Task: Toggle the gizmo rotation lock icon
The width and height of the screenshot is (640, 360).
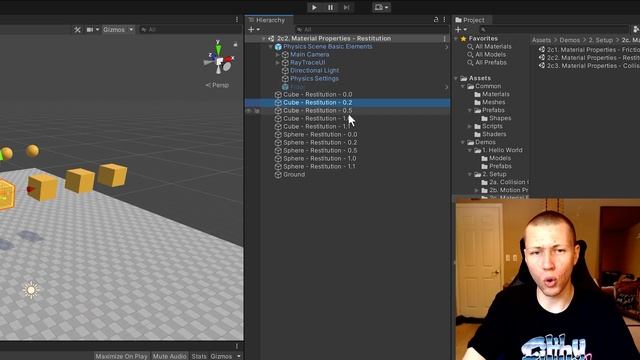Action: click(x=235, y=44)
